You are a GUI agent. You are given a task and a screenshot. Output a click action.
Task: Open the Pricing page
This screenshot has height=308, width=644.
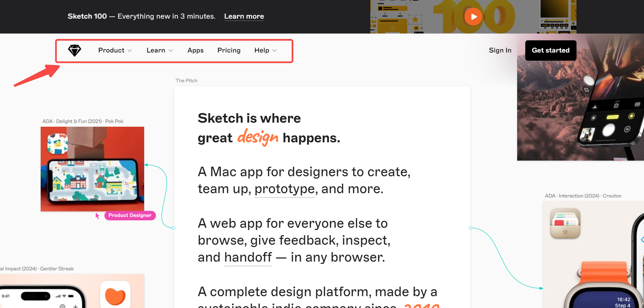coord(229,50)
